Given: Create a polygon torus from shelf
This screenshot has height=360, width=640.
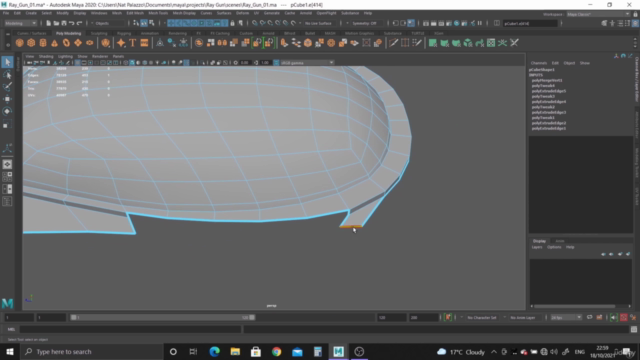Looking at the screenshot, I should coord(66,43).
